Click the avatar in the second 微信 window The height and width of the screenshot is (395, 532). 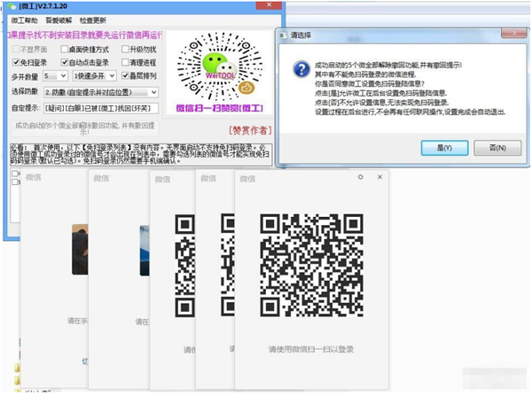click(145, 251)
